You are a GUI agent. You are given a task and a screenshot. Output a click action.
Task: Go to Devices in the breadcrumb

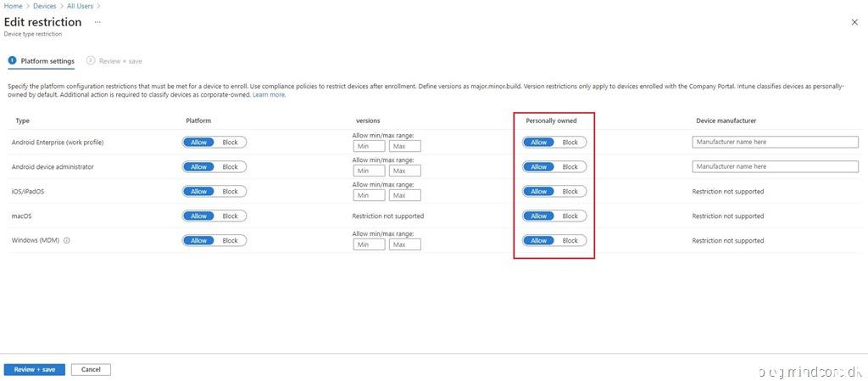[44, 6]
